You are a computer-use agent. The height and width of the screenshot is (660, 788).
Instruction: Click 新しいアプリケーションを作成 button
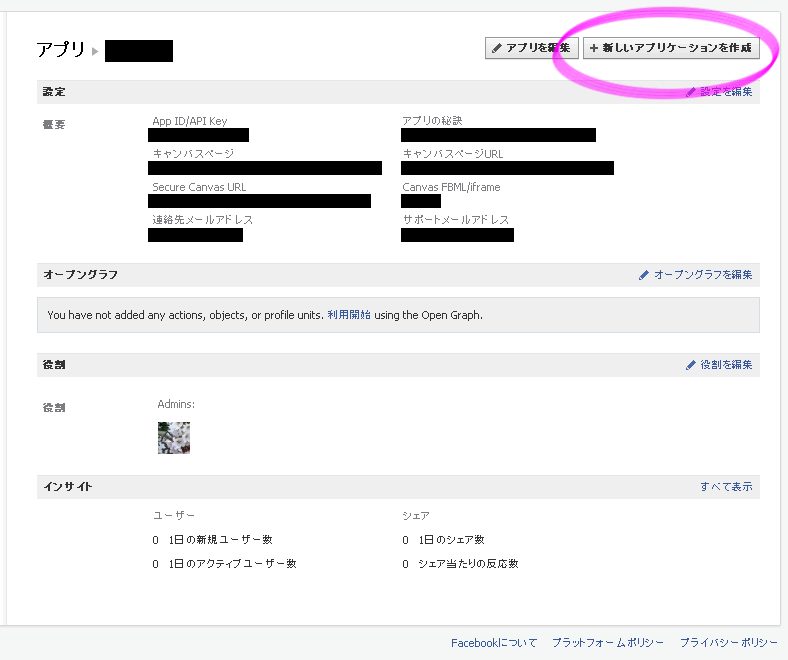point(671,48)
